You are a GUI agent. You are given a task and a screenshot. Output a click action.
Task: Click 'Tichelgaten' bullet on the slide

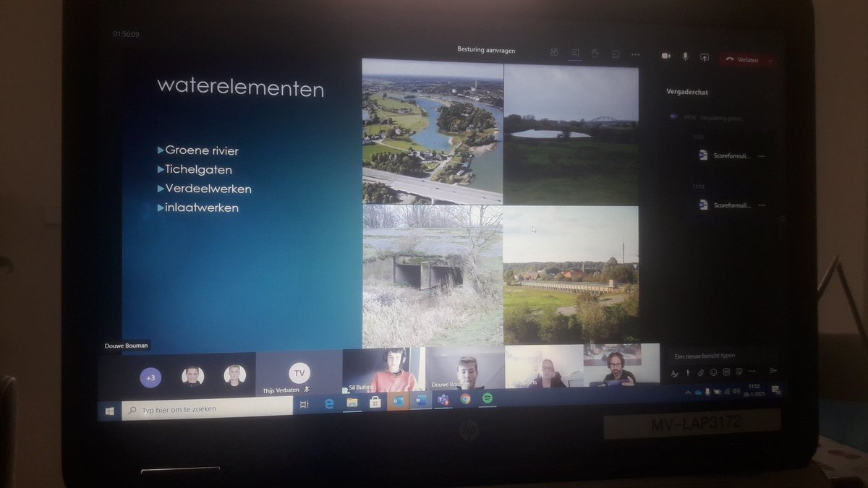click(199, 170)
